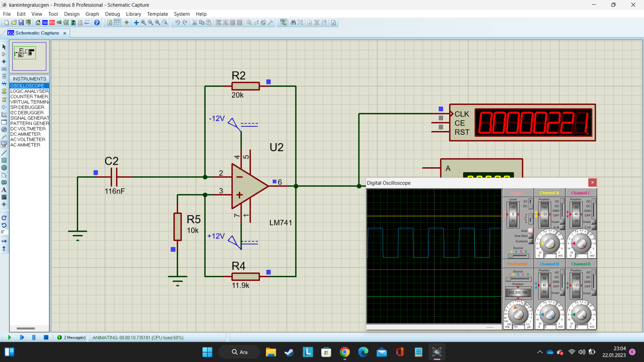Select the Schematic Capture tab
644x362 pixels.
click(x=37, y=33)
